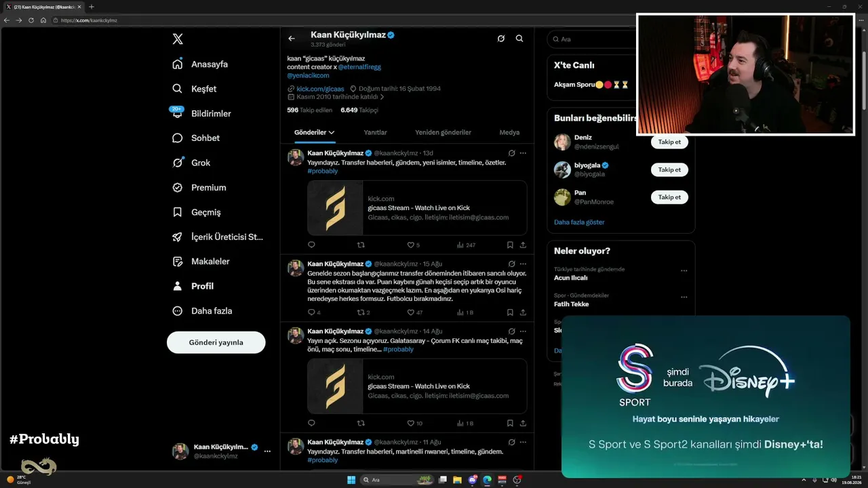Open account menu beside Kaan Küçükyılmaz in sidebar
This screenshot has height=488, width=868.
pyautogui.click(x=267, y=451)
